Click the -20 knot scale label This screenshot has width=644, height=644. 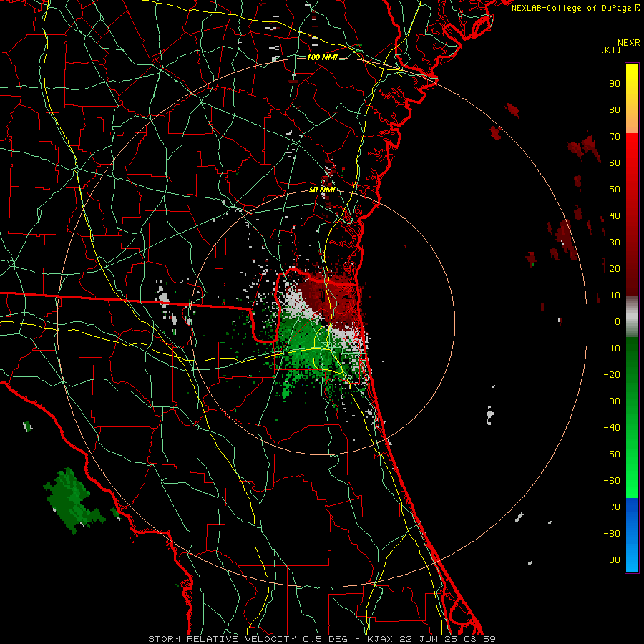612,374
